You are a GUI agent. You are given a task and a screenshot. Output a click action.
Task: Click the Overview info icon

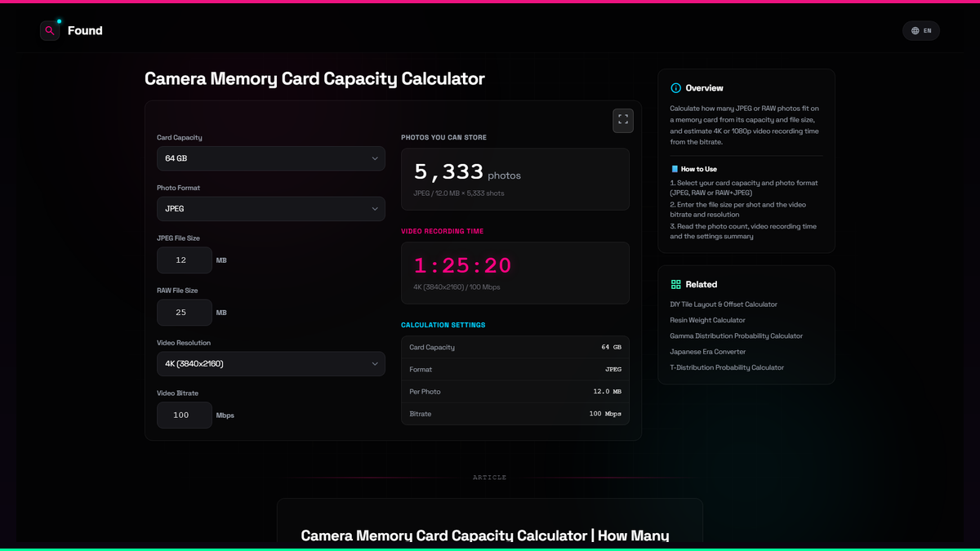click(675, 88)
